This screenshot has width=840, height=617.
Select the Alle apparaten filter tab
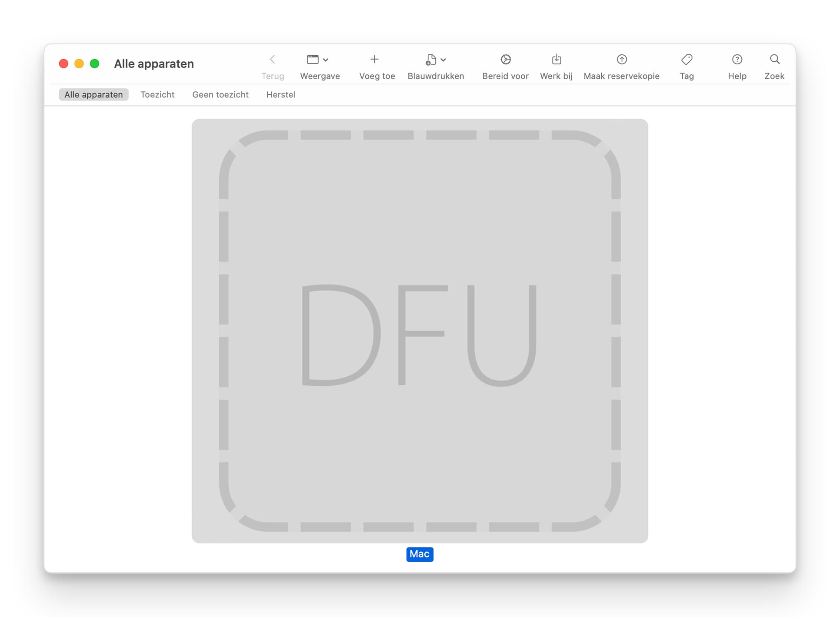tap(93, 95)
